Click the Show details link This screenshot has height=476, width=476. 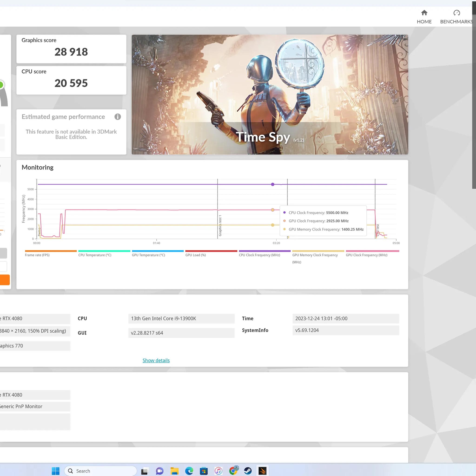tap(156, 360)
